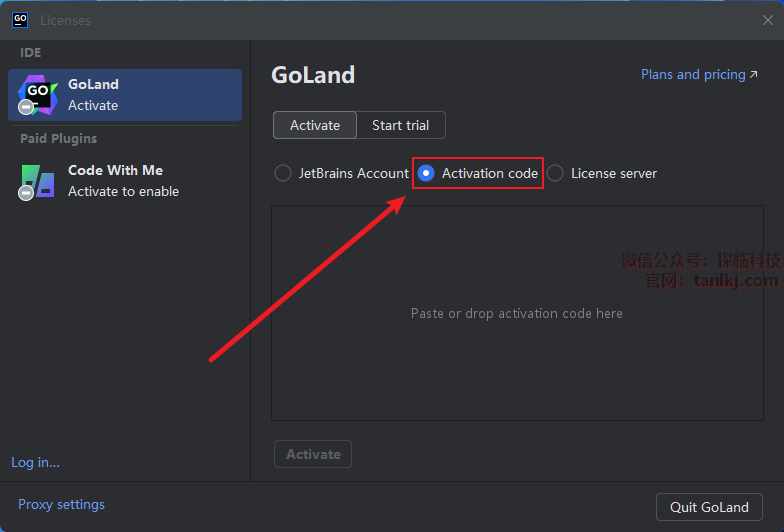Click the GoLand heading text
784x532 pixels.
coord(313,75)
